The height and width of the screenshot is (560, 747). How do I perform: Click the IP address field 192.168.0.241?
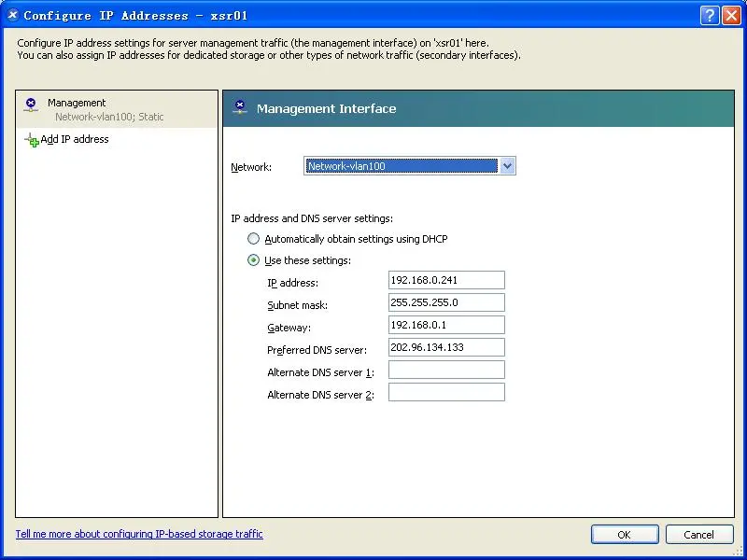coord(446,280)
